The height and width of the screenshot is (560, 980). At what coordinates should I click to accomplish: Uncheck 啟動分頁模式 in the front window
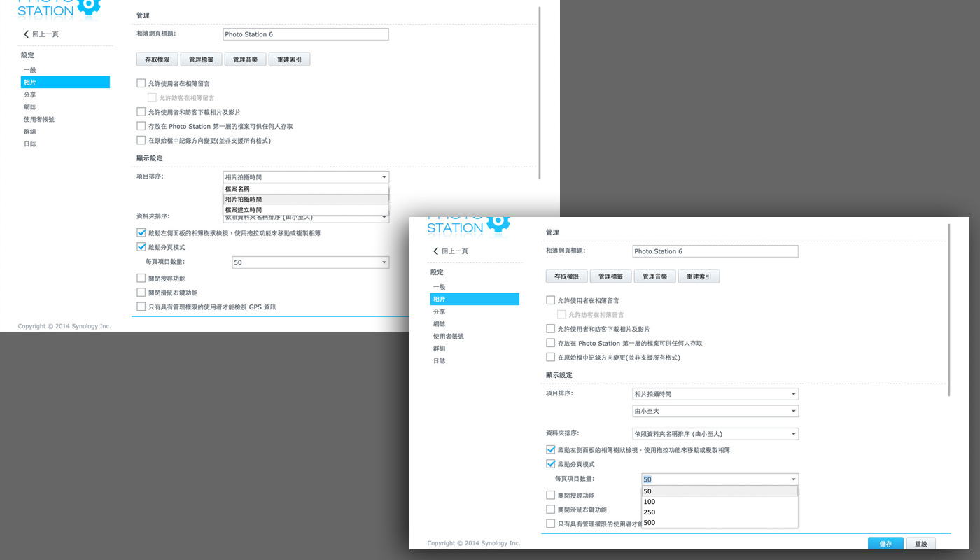point(550,464)
